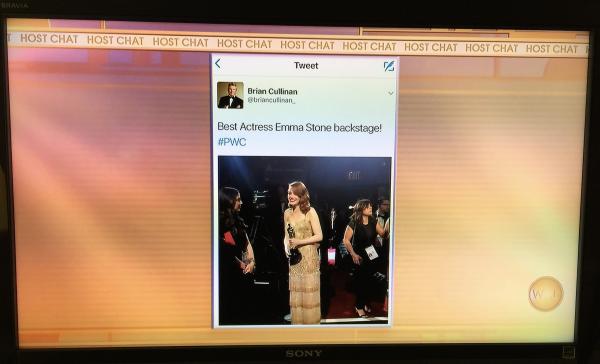This screenshot has width=600, height=364.
Task: Expand the tweet options chevron beside the name
Action: 390,93
